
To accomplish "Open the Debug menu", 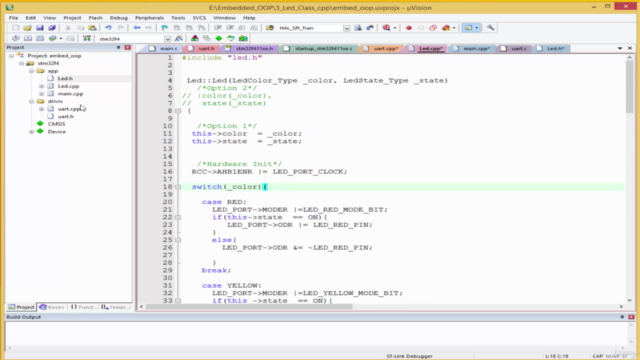I will 119,18.
